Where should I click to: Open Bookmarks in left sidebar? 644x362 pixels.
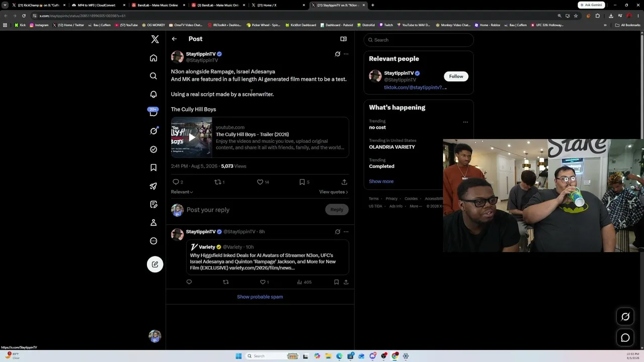[153, 167]
